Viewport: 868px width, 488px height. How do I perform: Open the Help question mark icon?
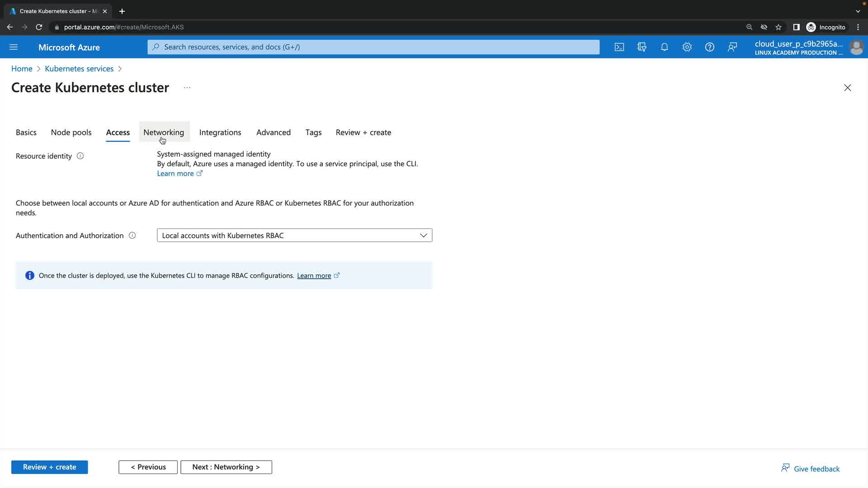[710, 47]
